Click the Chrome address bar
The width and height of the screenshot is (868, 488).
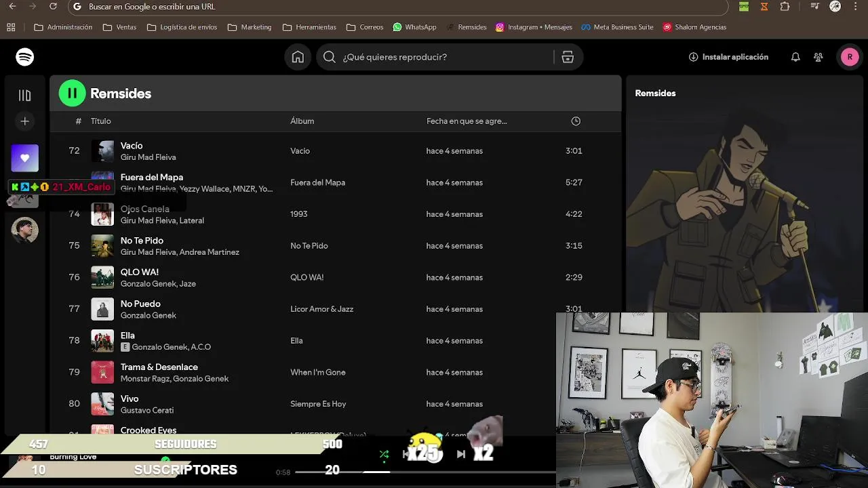click(398, 7)
